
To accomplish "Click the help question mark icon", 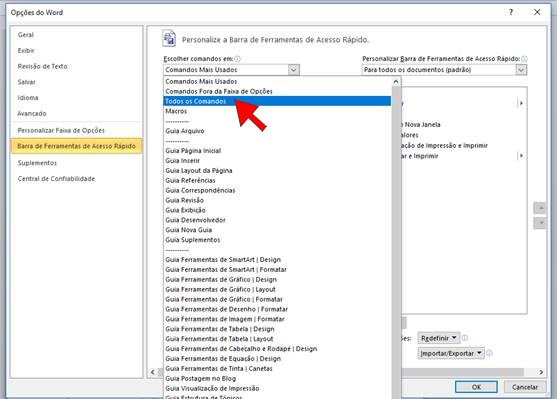I will coord(511,12).
